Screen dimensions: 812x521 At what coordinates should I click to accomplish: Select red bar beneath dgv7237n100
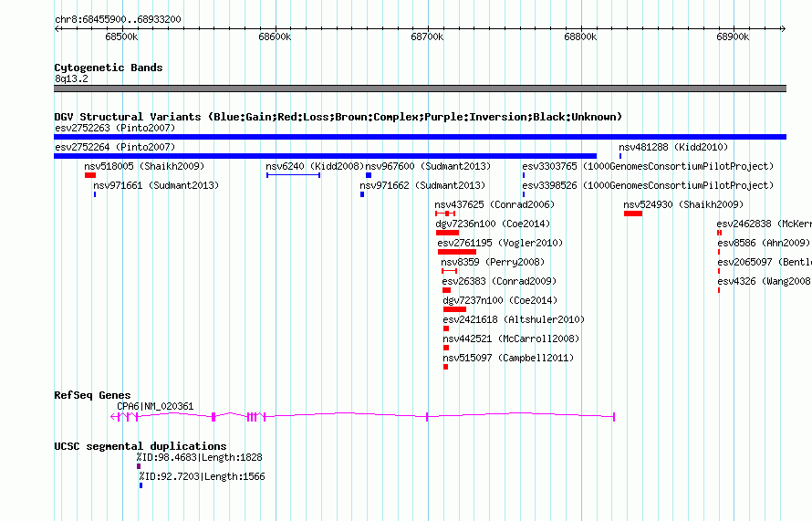454,309
